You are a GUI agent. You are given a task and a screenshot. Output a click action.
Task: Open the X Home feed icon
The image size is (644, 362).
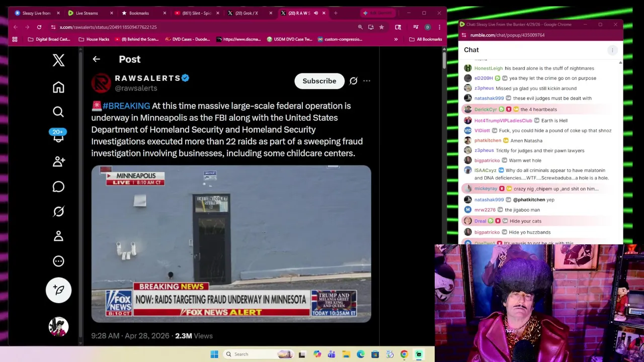pyautogui.click(x=58, y=87)
